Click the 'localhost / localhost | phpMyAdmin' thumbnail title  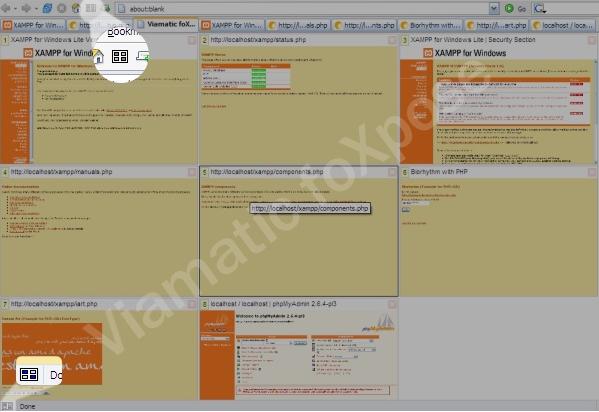coord(273,304)
